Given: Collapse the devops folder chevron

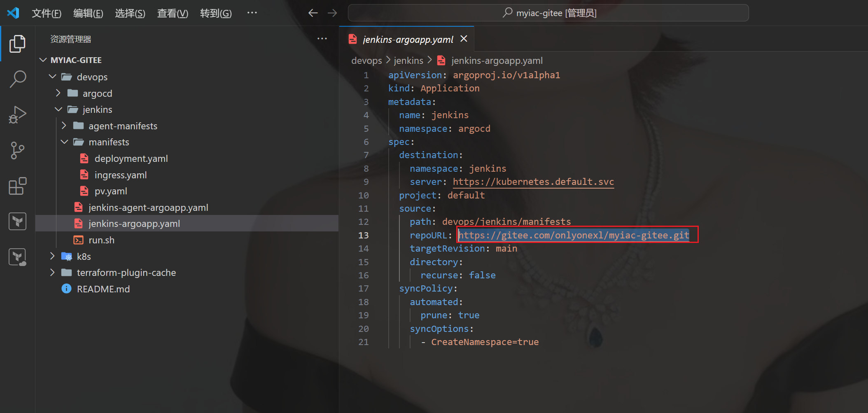Looking at the screenshot, I should pos(52,77).
